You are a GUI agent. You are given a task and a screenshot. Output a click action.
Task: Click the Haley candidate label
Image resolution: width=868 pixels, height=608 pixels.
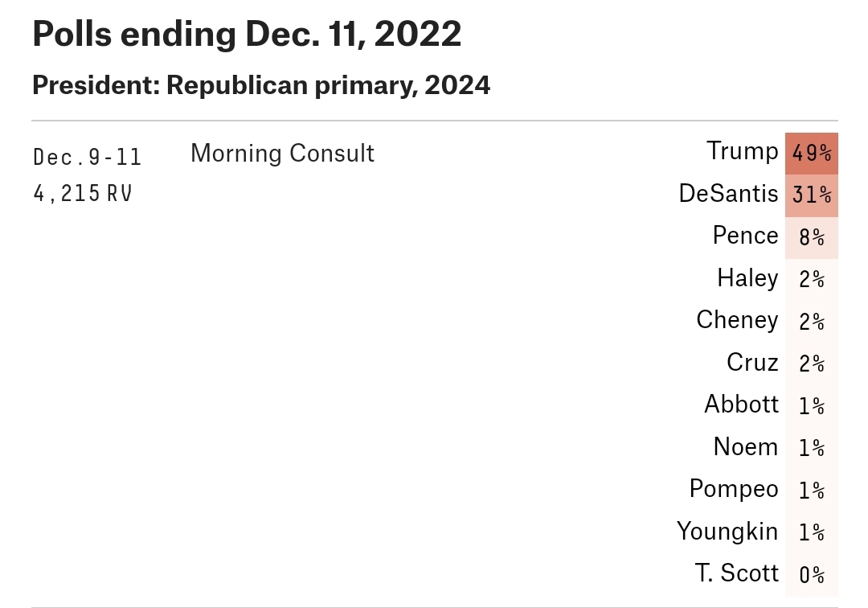pos(747,278)
